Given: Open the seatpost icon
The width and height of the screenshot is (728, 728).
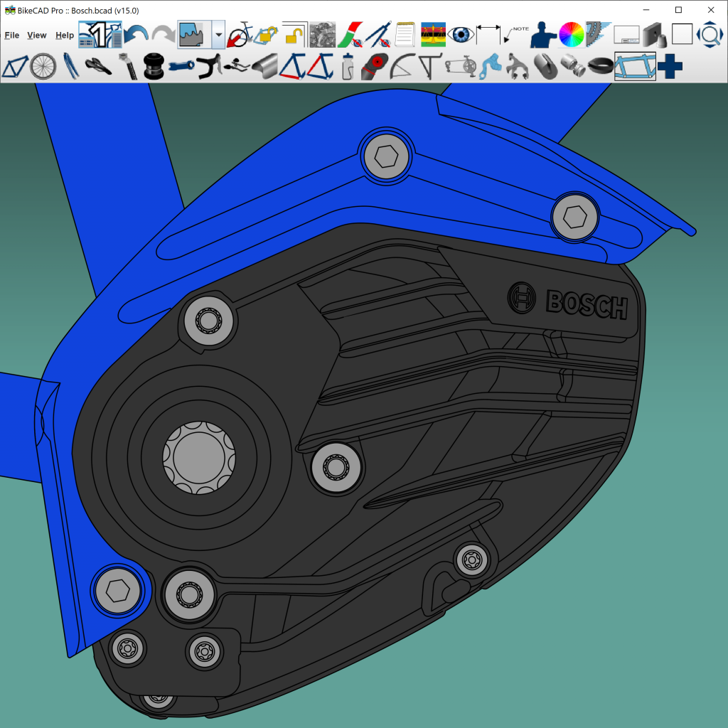Looking at the screenshot, I should tap(128, 67).
